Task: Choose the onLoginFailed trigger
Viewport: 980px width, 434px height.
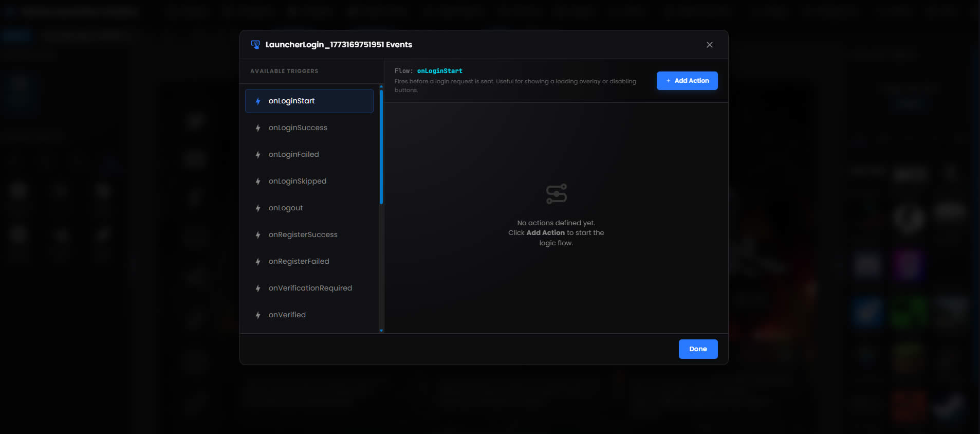Action: point(293,155)
